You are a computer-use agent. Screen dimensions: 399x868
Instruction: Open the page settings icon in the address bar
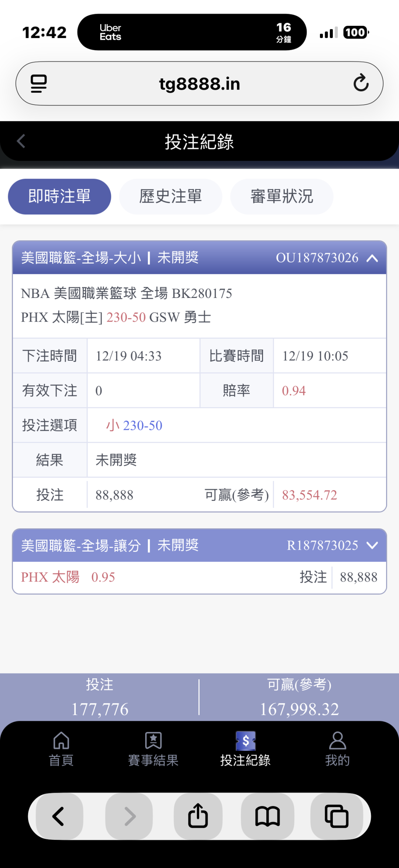coord(39,84)
